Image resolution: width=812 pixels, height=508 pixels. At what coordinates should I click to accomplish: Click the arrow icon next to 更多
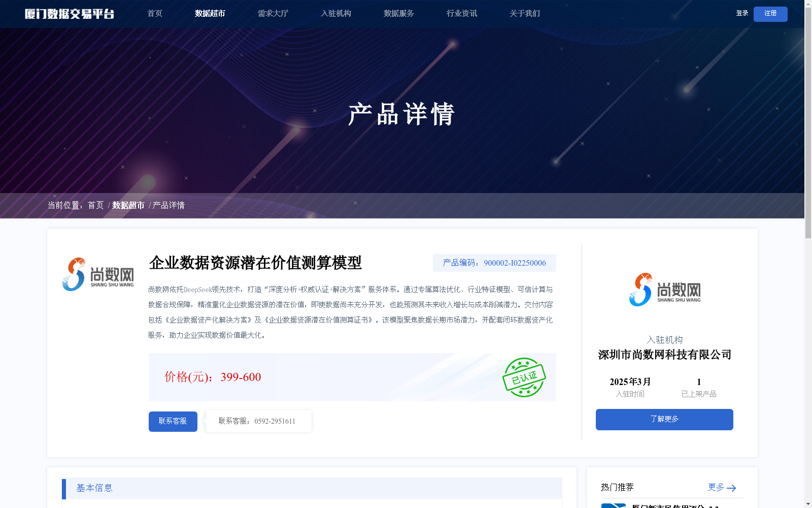pyautogui.click(x=731, y=488)
